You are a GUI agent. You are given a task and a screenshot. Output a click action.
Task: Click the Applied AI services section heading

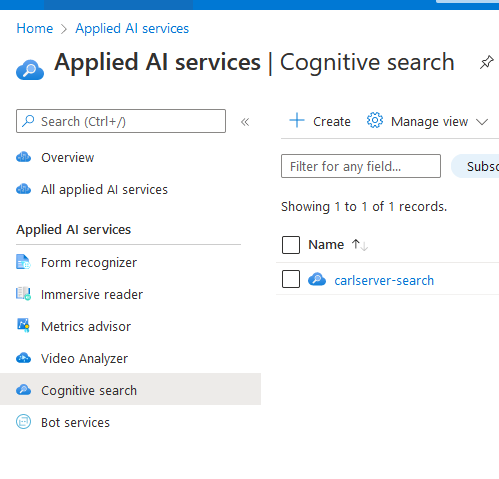[74, 230]
